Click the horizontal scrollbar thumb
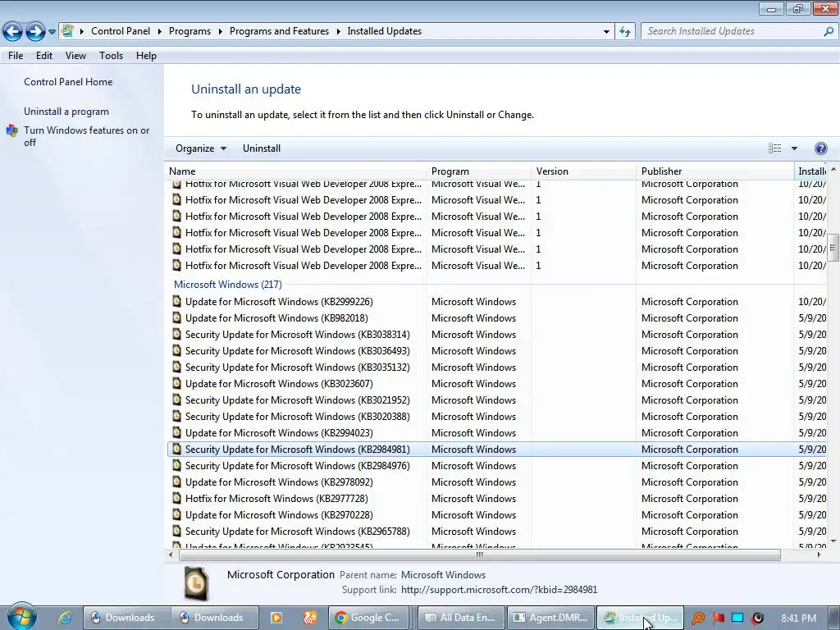 (x=479, y=555)
